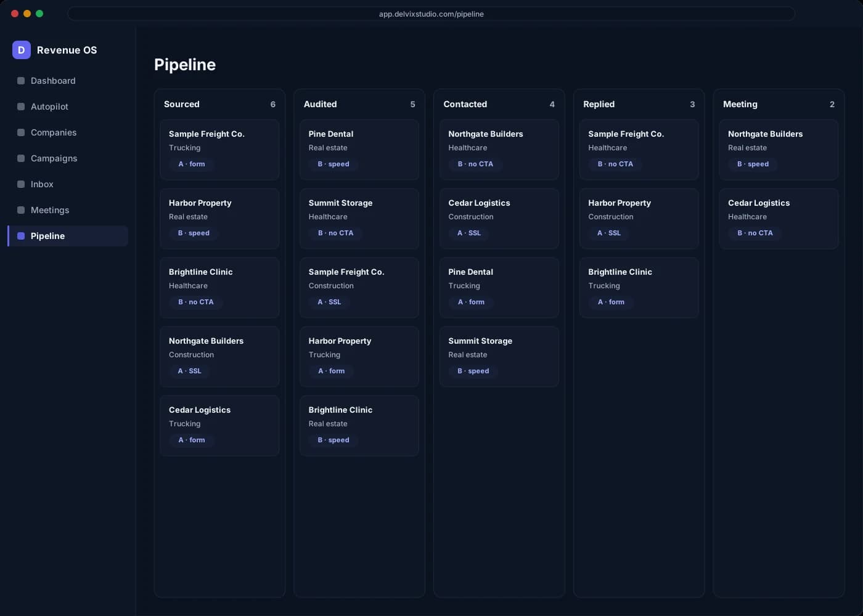
Task: Click the Contacted column header
Action: point(465,104)
